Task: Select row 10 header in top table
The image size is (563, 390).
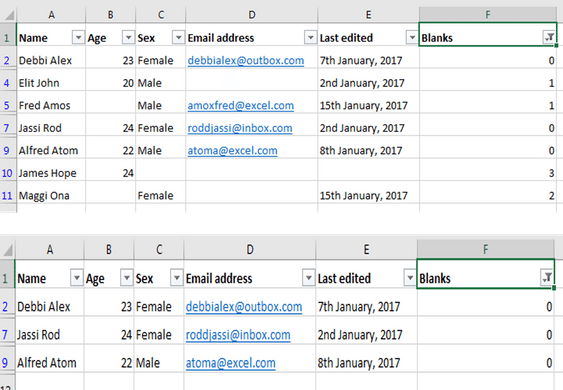Action: (7, 173)
